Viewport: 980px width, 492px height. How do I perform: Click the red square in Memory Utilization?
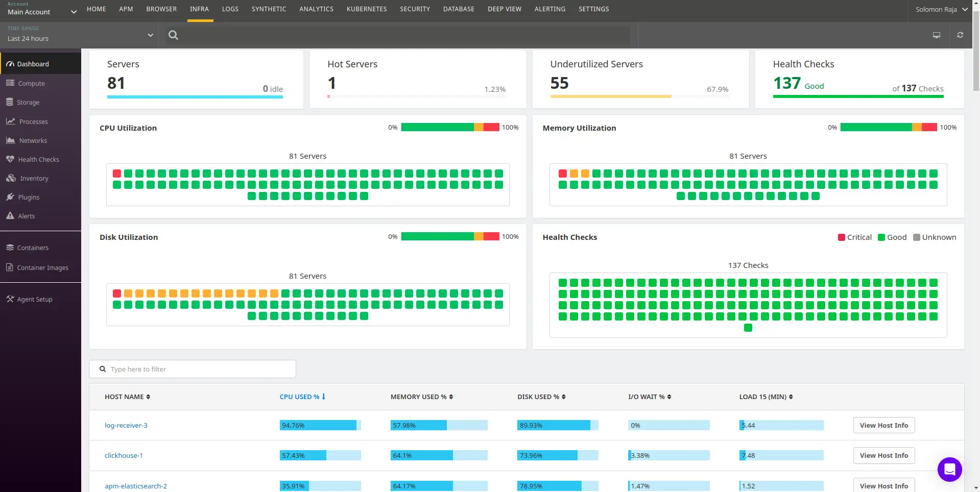tap(563, 174)
